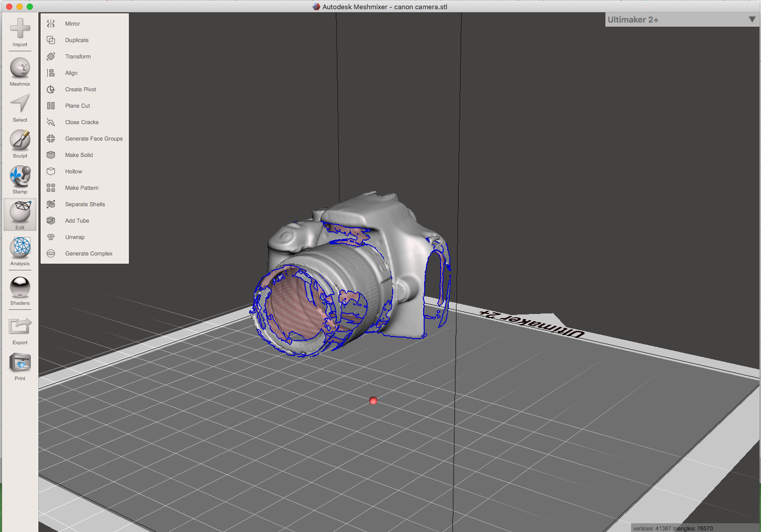Click the Generate Complex icon
Viewport: 761px width, 532px height.
pos(51,253)
